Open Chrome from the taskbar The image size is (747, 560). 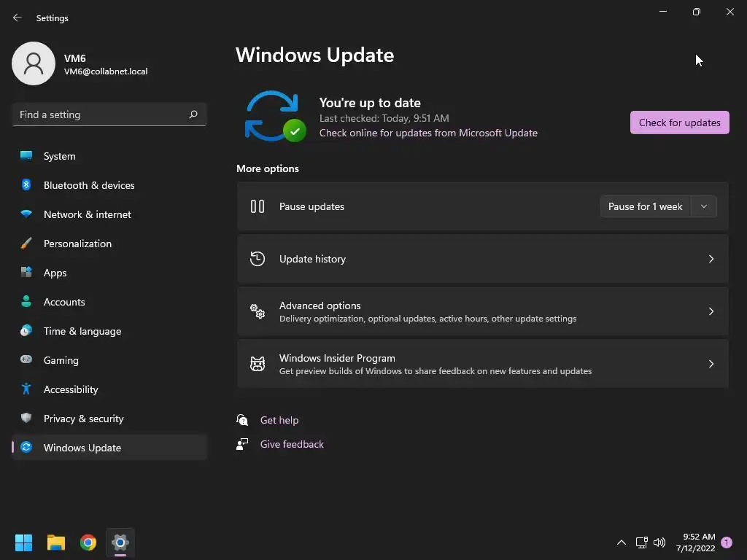click(88, 542)
